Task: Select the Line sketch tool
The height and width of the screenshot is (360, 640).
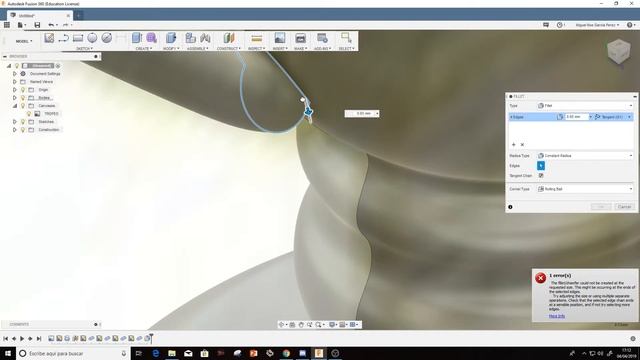Action: click(63, 38)
